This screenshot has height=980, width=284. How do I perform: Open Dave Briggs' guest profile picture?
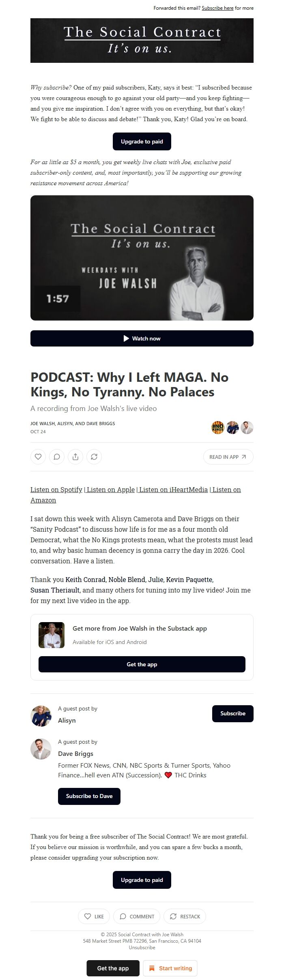click(41, 749)
